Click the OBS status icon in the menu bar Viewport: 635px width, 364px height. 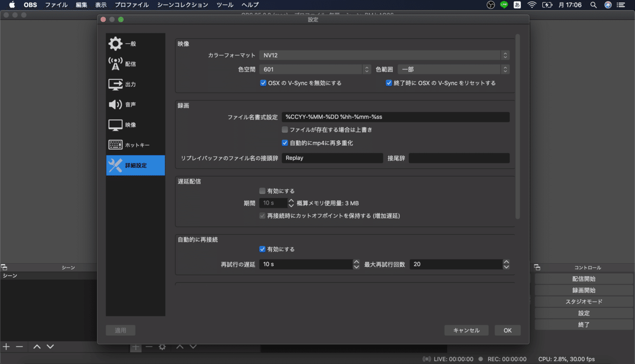coord(491,5)
